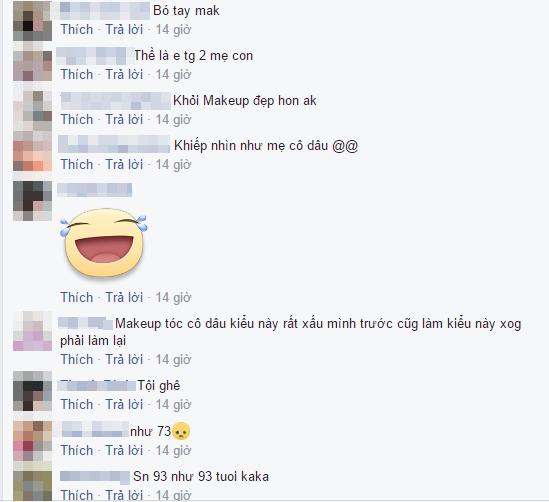
Task: Click Thích under the 'phải làm lại' comment
Action: pyautogui.click(x=77, y=360)
